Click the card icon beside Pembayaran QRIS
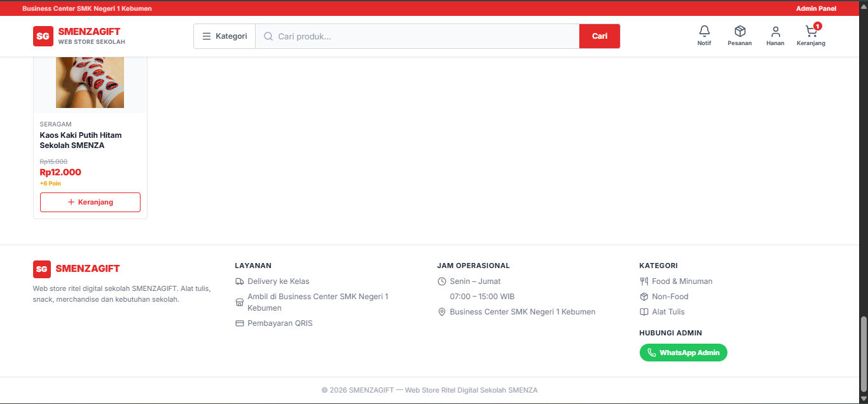 pyautogui.click(x=240, y=323)
